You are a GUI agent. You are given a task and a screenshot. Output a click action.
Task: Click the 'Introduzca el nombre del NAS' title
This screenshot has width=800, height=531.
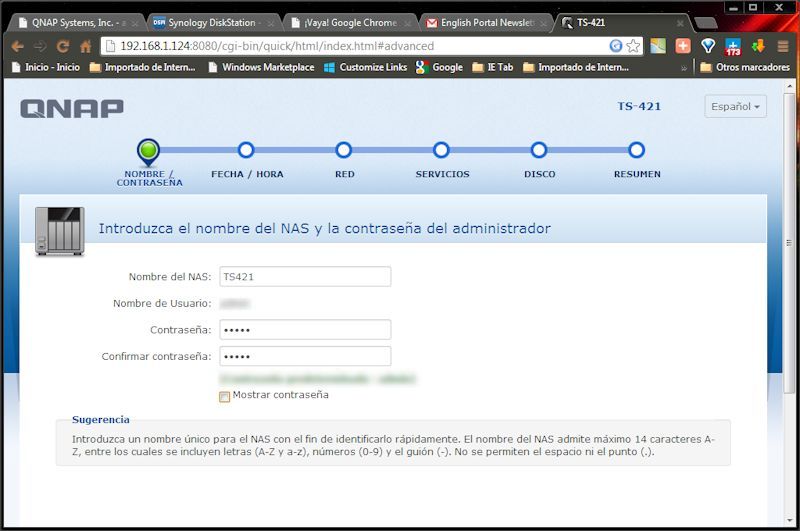pyautogui.click(x=324, y=229)
